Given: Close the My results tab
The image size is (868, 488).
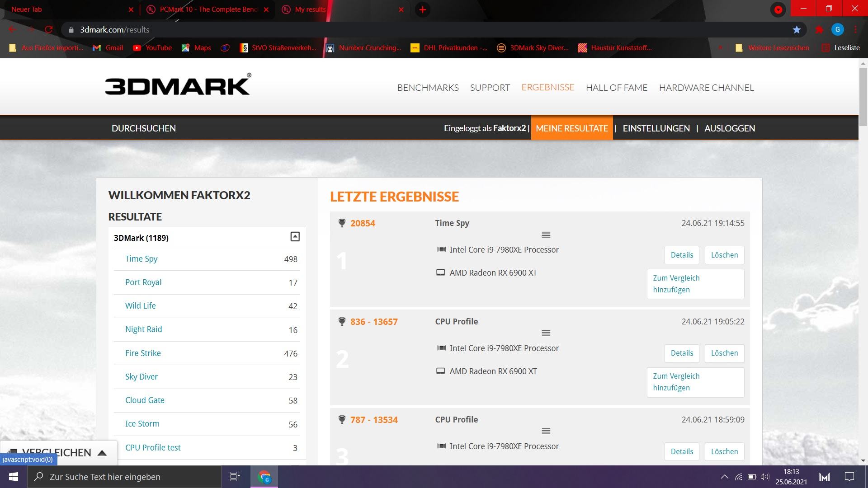Looking at the screenshot, I should click(401, 9).
